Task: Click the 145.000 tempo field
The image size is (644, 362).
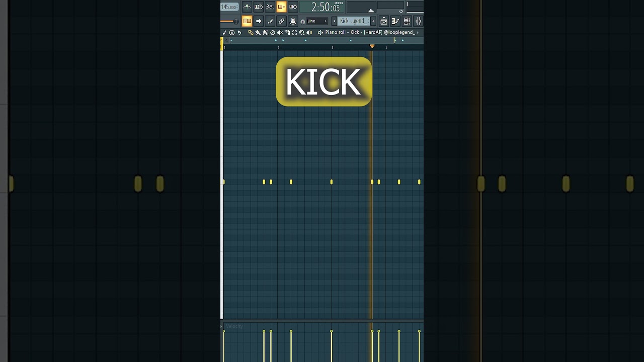Action: coord(229,7)
